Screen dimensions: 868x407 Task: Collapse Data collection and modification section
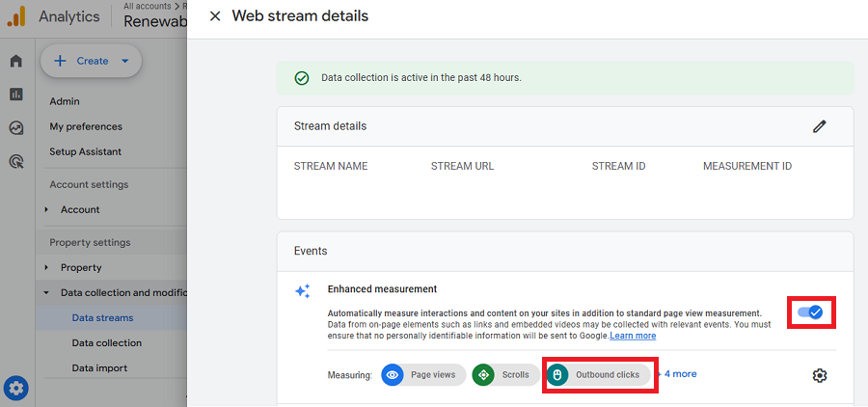coord(46,292)
